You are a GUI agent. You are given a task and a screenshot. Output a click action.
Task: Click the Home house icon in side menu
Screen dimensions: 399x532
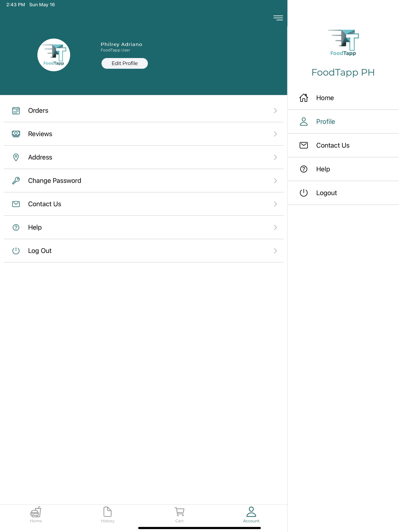click(x=304, y=98)
